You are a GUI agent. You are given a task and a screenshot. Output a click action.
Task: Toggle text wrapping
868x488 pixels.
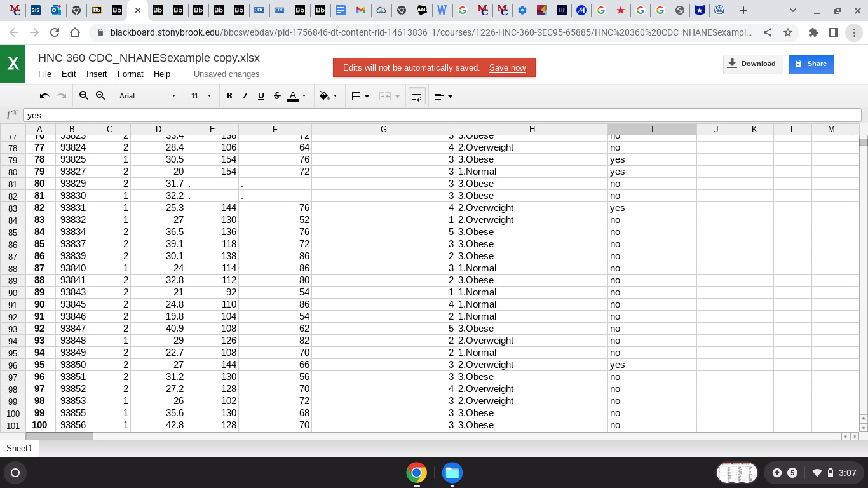click(416, 96)
